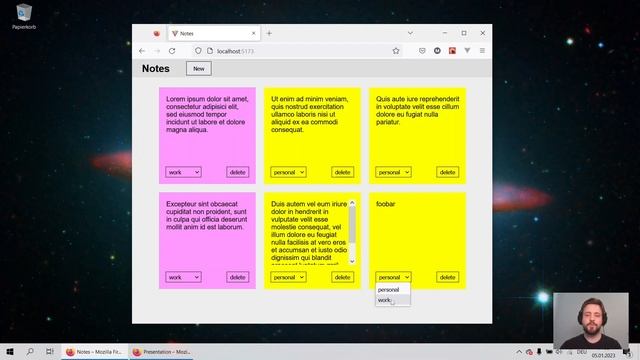Open the Windows Start menu
640x360 pixels.
(10, 351)
